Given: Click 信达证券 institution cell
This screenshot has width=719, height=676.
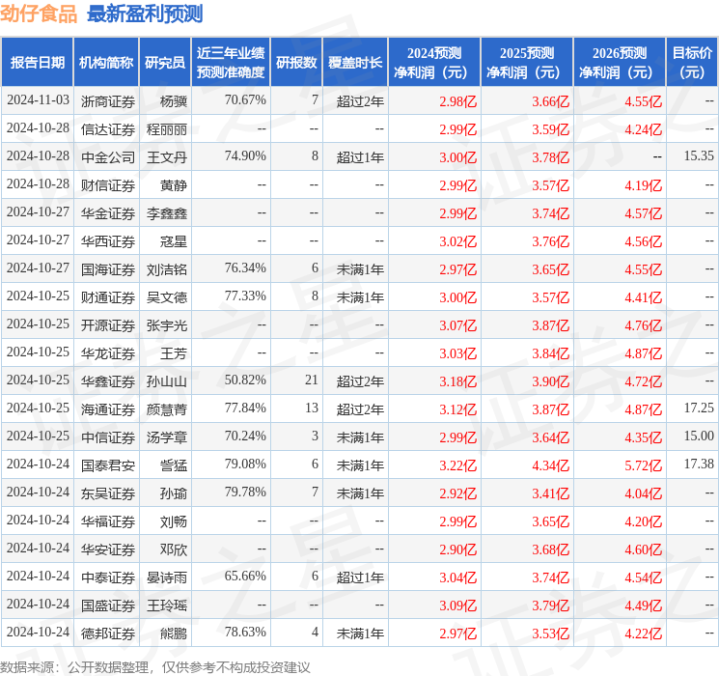Looking at the screenshot, I should 108,129.
